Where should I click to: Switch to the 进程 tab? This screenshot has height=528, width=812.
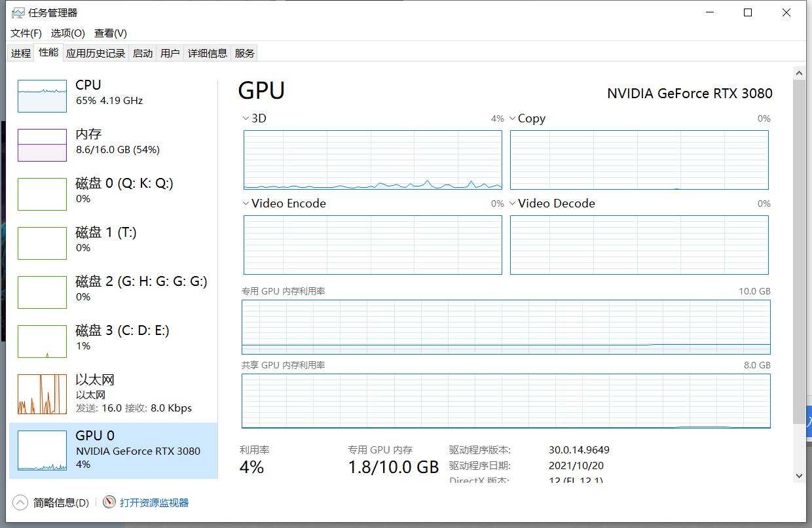pyautogui.click(x=21, y=53)
